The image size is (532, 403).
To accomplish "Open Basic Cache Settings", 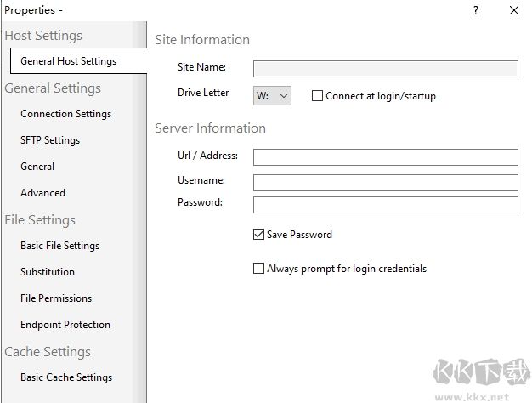I will coord(66,377).
